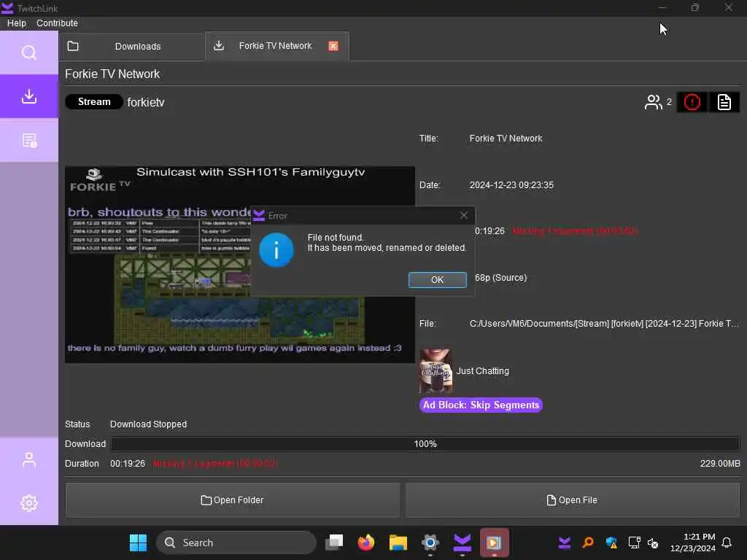Close the Forkie TV Network tab
Screen dimensions: 747x560
[x=333, y=46]
